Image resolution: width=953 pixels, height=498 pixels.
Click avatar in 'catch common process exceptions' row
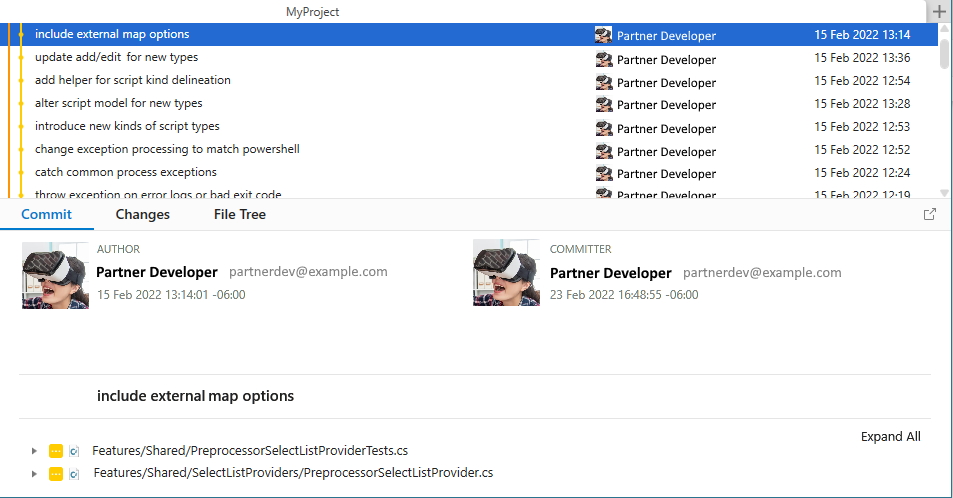tap(604, 174)
